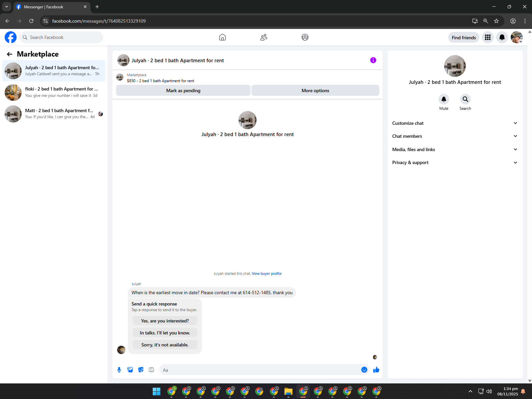
Task: Open the volume control in system tray
Action: click(489, 391)
